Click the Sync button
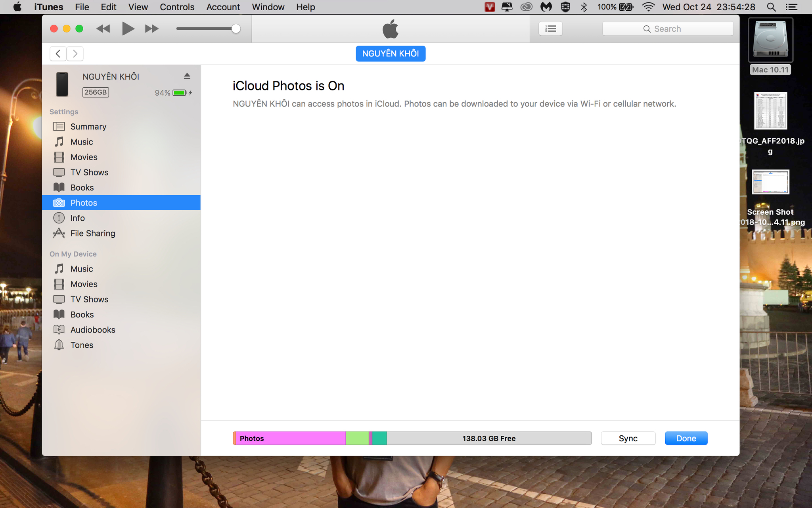Viewport: 812px width, 508px height. pyautogui.click(x=628, y=438)
